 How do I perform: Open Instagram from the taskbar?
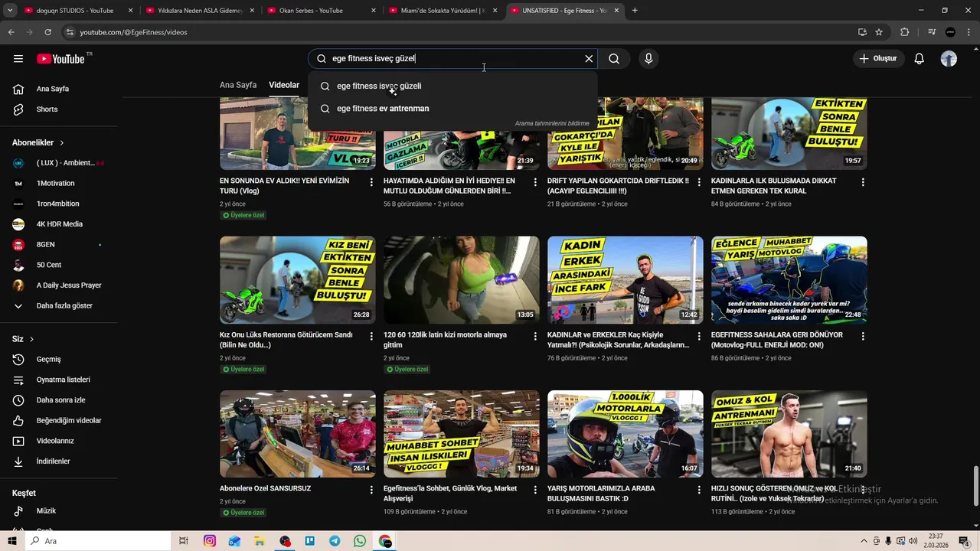[210, 541]
